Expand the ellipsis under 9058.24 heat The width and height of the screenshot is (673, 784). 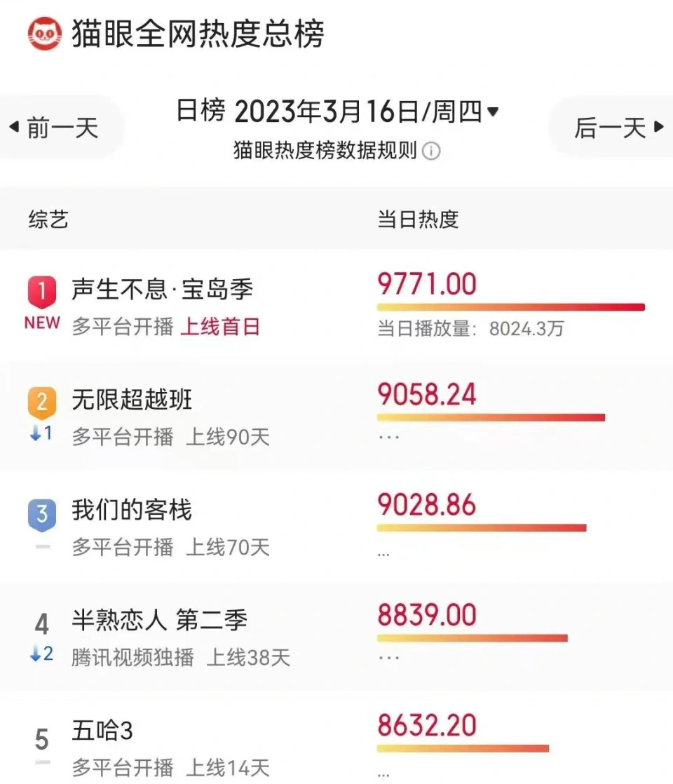[389, 437]
